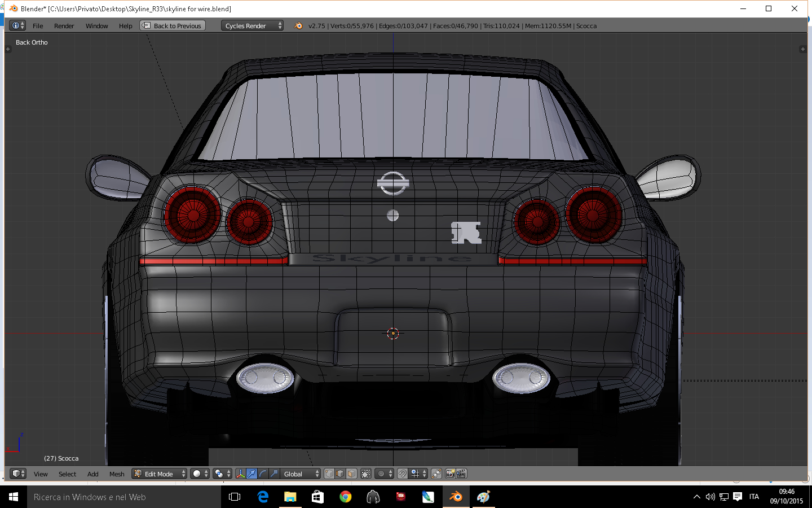Viewport: 812px width, 508px height.
Task: Switch to vertex select mode
Action: coord(329,474)
